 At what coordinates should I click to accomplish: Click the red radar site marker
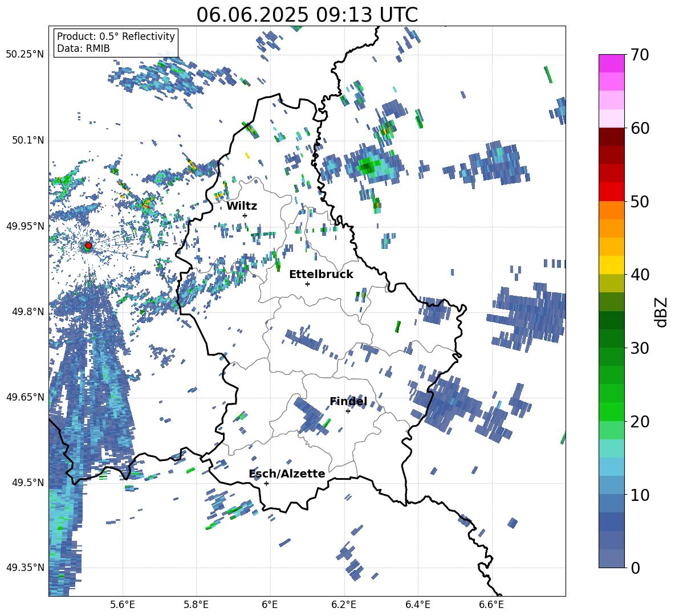coord(88,246)
